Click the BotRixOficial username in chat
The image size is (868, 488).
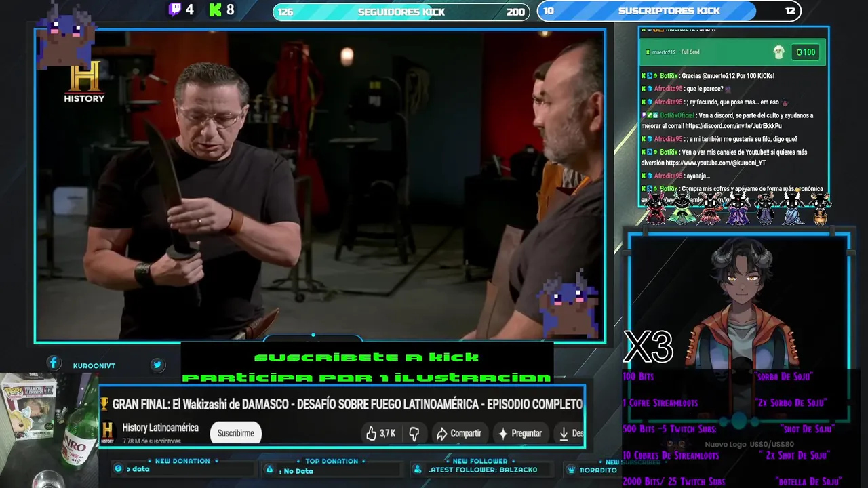[677, 115]
